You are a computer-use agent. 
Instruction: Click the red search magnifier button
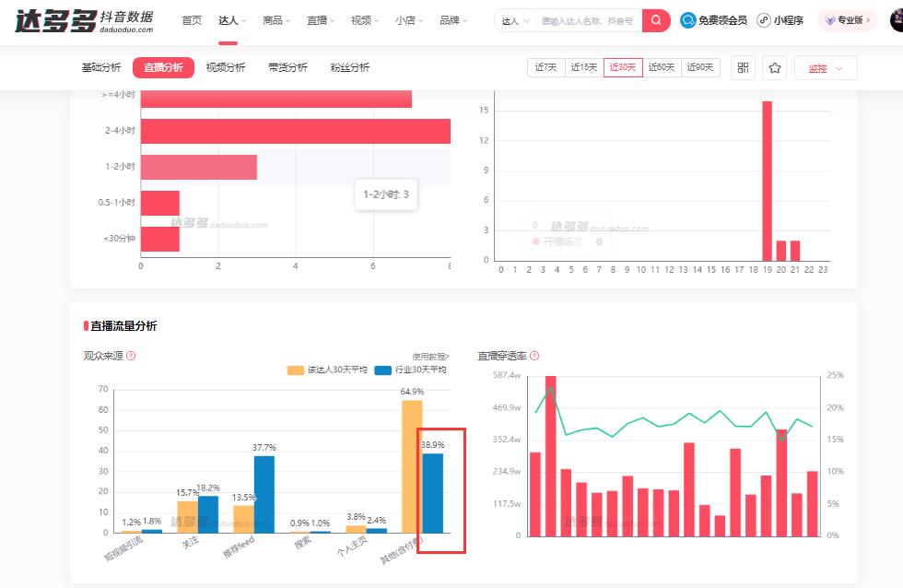(656, 20)
